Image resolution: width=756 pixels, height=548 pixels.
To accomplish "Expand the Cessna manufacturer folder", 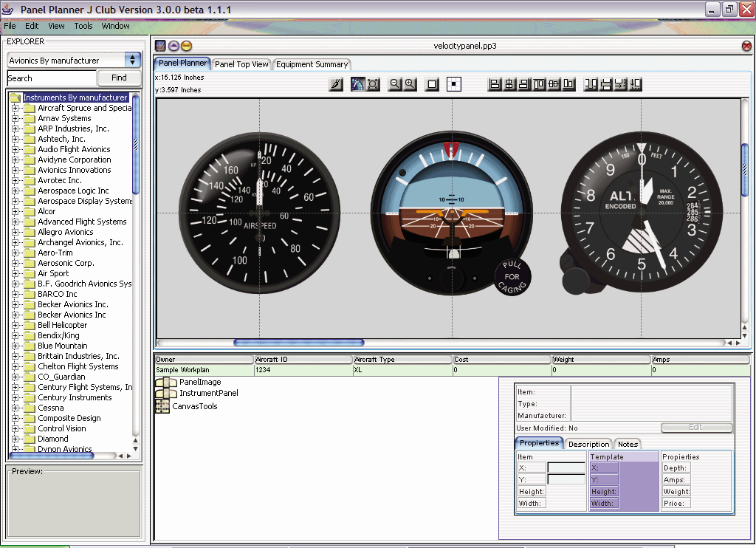I will tap(15, 408).
